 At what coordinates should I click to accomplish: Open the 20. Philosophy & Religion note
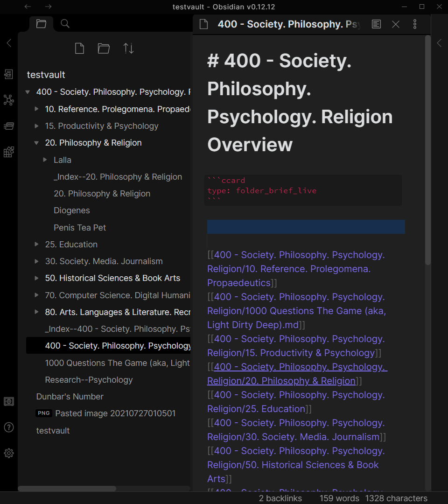pos(102,194)
